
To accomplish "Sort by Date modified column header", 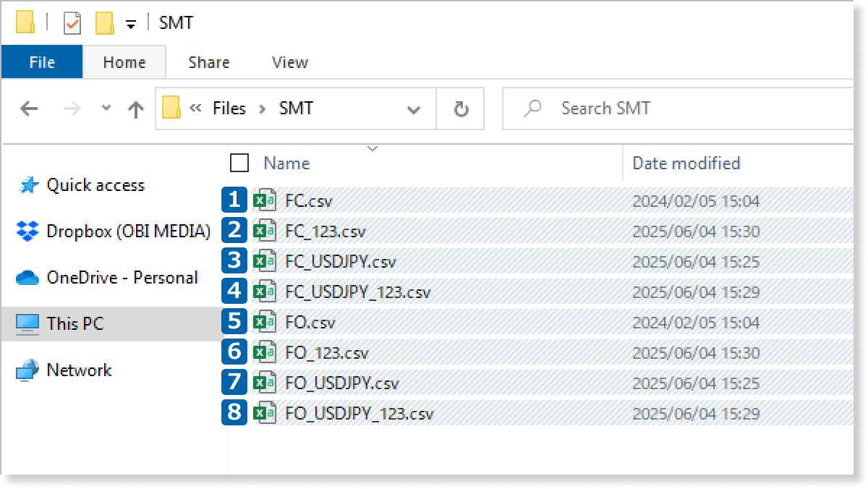I will click(686, 163).
